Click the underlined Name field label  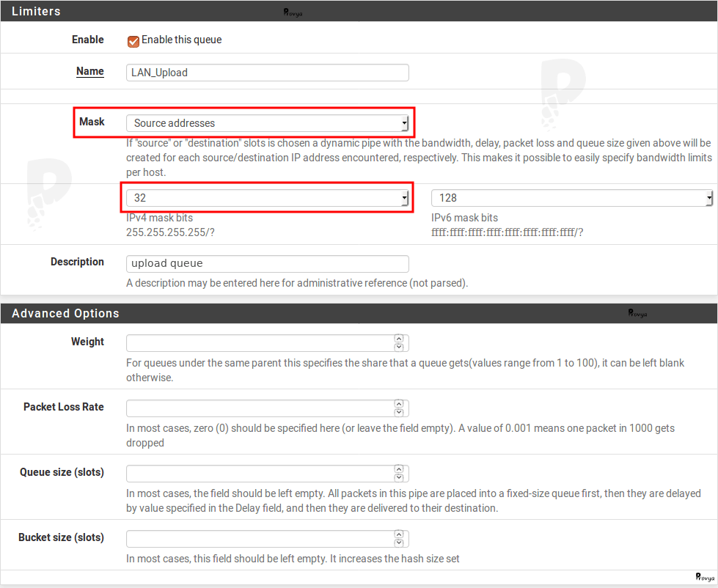pyautogui.click(x=90, y=71)
